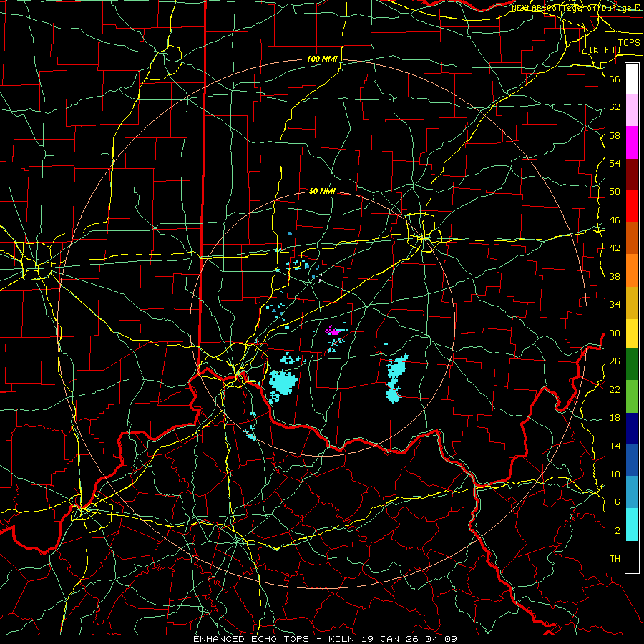Click the 18 legend value
The width and height of the screenshot is (644, 644).
[615, 418]
